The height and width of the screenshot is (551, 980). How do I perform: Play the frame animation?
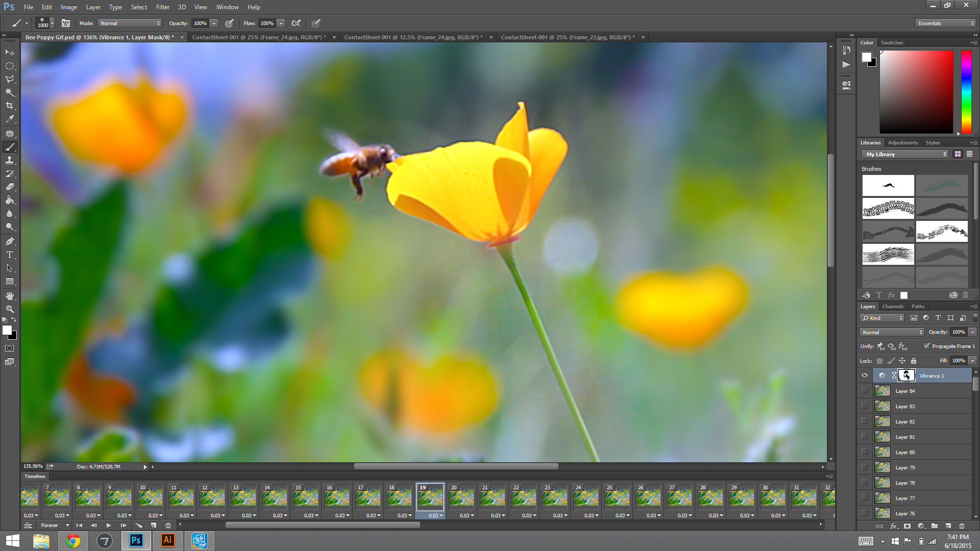109,525
